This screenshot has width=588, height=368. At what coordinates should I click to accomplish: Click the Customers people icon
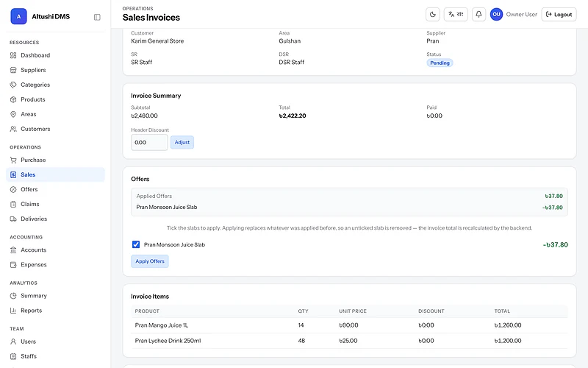point(13,129)
